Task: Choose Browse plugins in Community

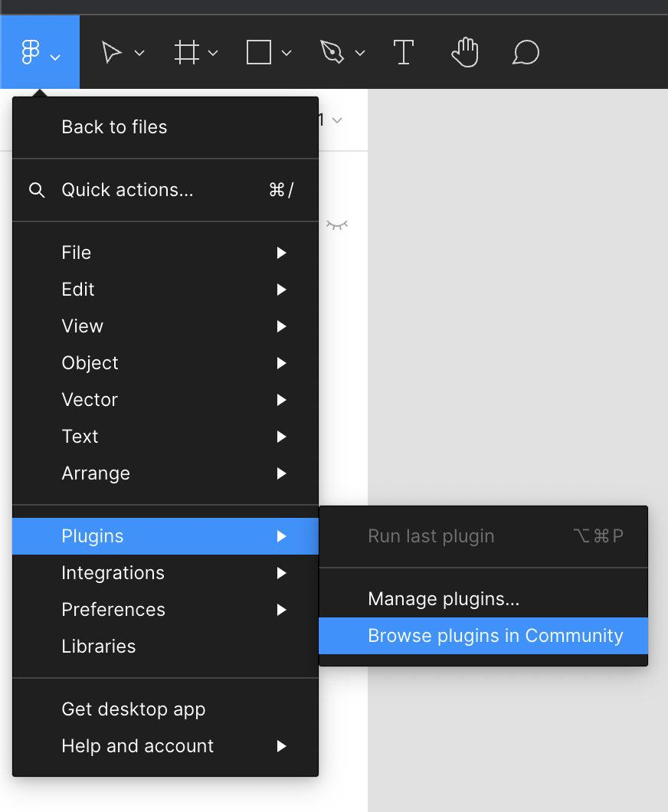Action: click(x=495, y=636)
